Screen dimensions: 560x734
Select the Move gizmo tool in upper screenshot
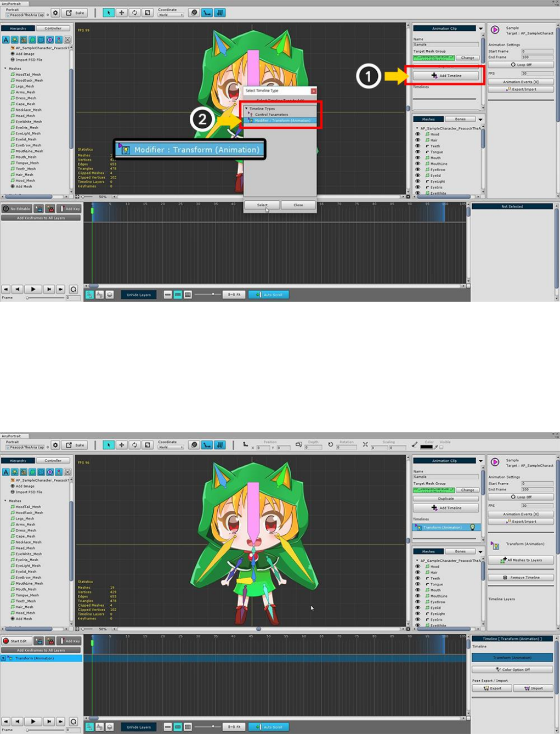point(122,13)
